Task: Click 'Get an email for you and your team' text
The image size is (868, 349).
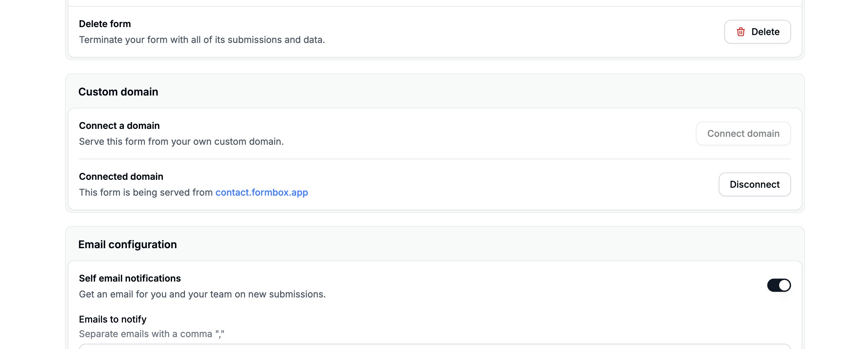Action: [x=202, y=294]
